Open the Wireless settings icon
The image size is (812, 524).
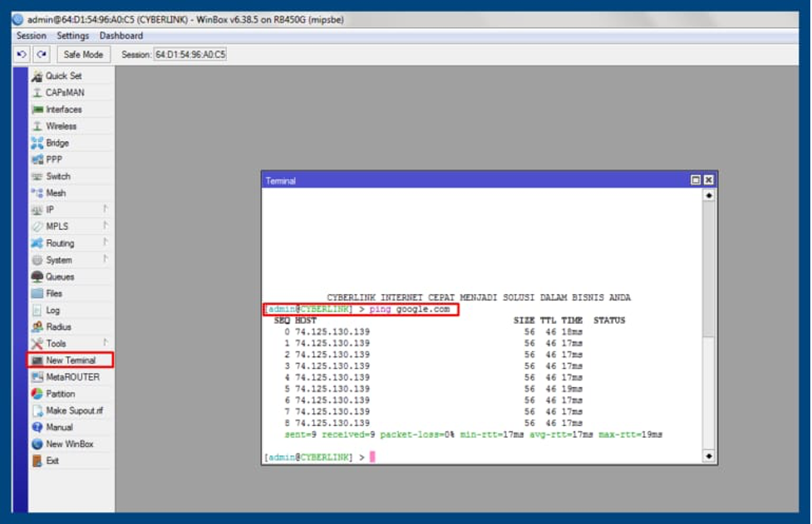37,126
